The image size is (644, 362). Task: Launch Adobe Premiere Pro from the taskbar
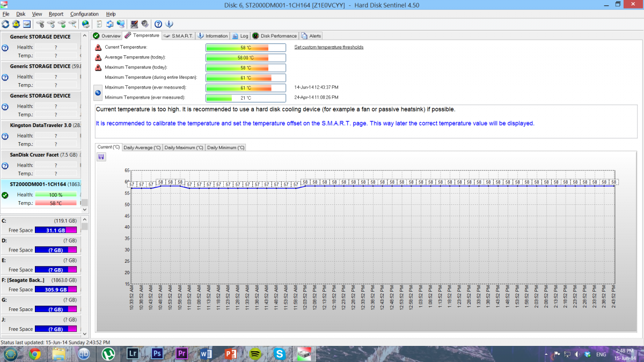(x=181, y=354)
